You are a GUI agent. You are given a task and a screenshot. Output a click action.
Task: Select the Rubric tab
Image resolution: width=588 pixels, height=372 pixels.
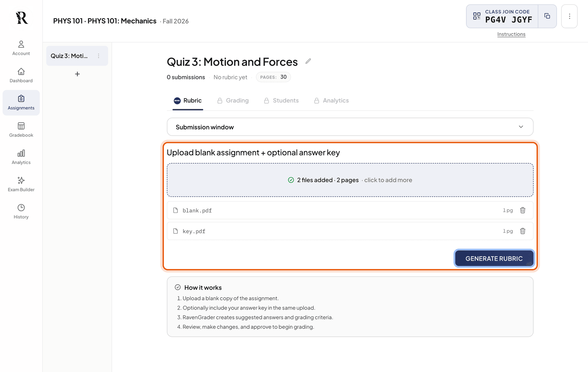coord(188,101)
